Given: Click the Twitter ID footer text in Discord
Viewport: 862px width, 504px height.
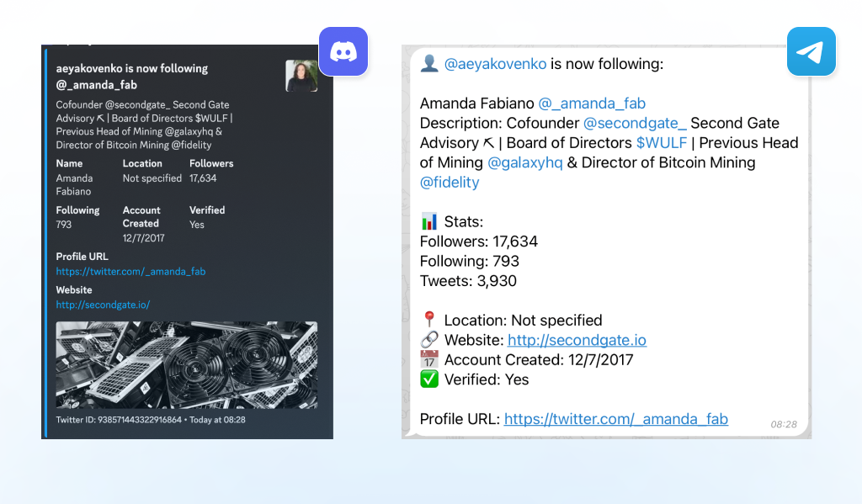Looking at the screenshot, I should click(119, 419).
